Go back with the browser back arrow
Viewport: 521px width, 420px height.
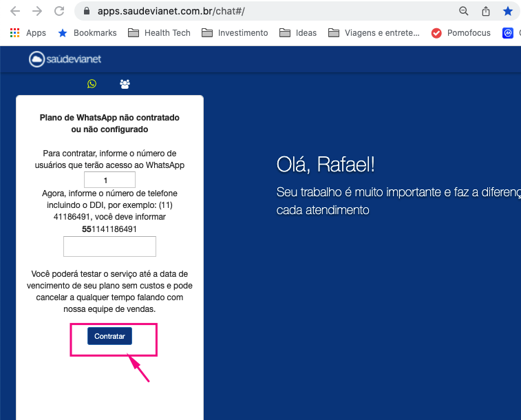coord(15,11)
